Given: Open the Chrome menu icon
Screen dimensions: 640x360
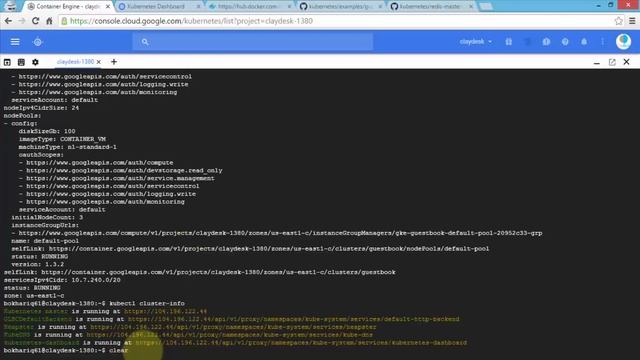Looking at the screenshot, I should point(632,21).
